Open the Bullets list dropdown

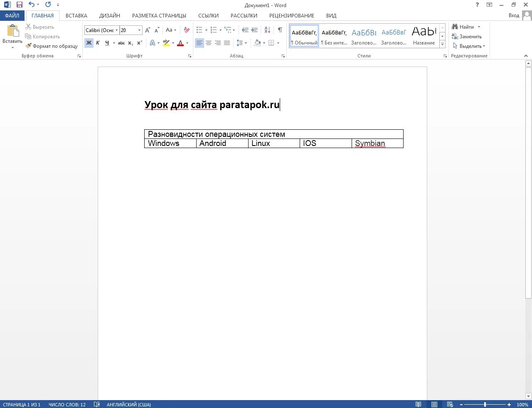(x=206, y=30)
